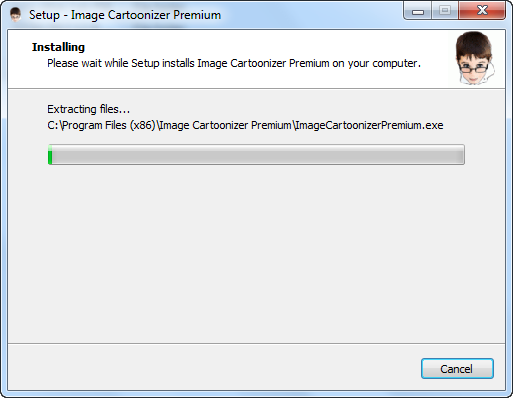Image resolution: width=513 pixels, height=398 pixels.
Task: Click the Setup icon in the title bar
Action: pos(15,15)
